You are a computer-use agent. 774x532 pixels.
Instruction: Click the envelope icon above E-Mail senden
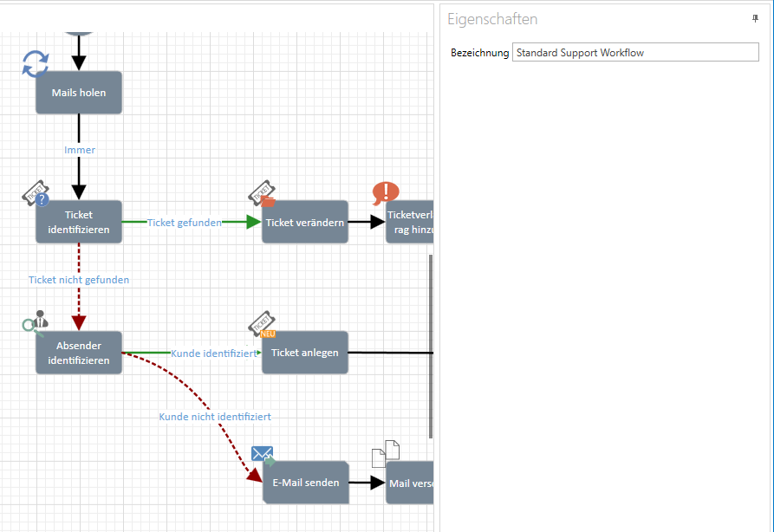[263, 454]
